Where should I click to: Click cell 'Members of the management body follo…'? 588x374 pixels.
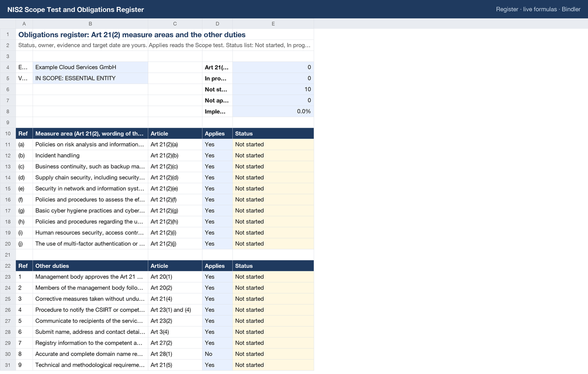pyautogui.click(x=90, y=288)
